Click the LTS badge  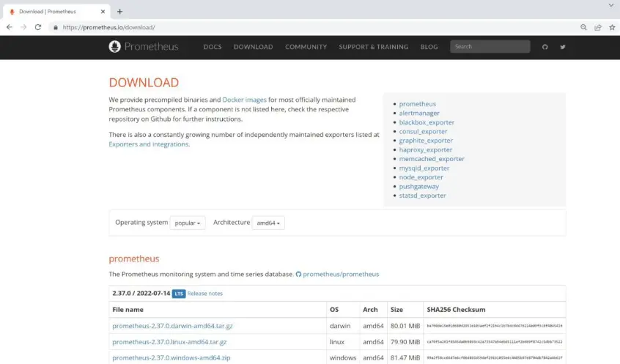tap(179, 294)
